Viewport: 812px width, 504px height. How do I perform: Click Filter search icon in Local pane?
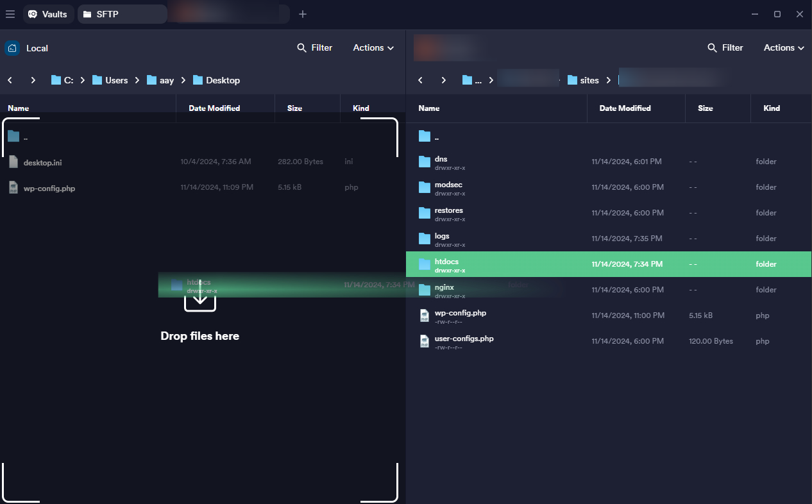coord(301,48)
